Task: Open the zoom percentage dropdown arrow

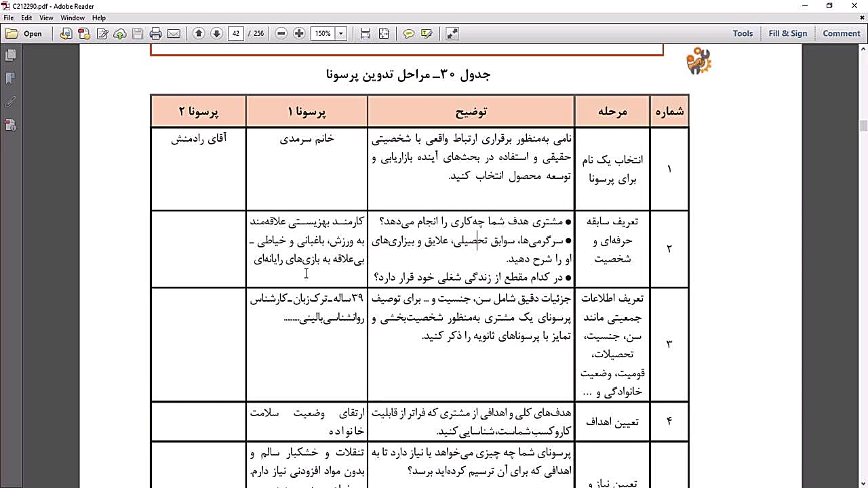Action: [x=341, y=33]
